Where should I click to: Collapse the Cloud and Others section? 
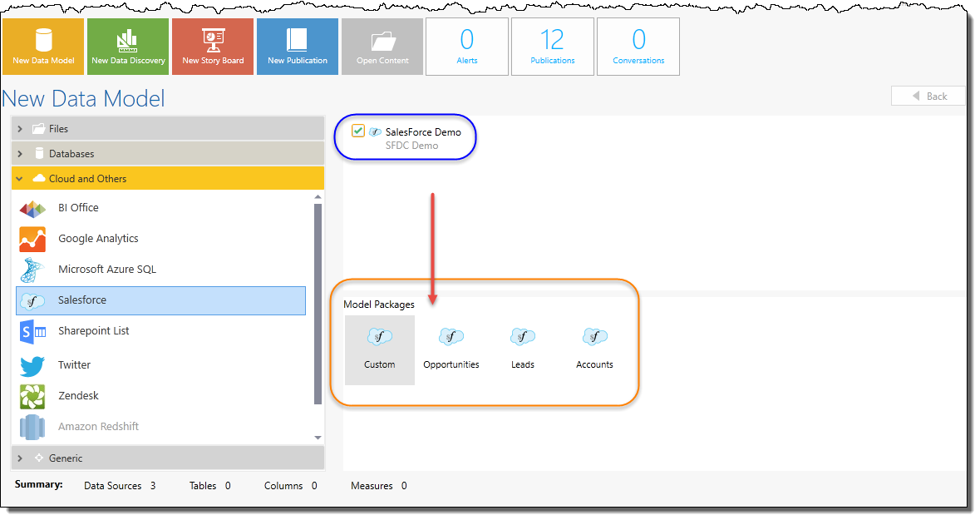pyautogui.click(x=168, y=178)
